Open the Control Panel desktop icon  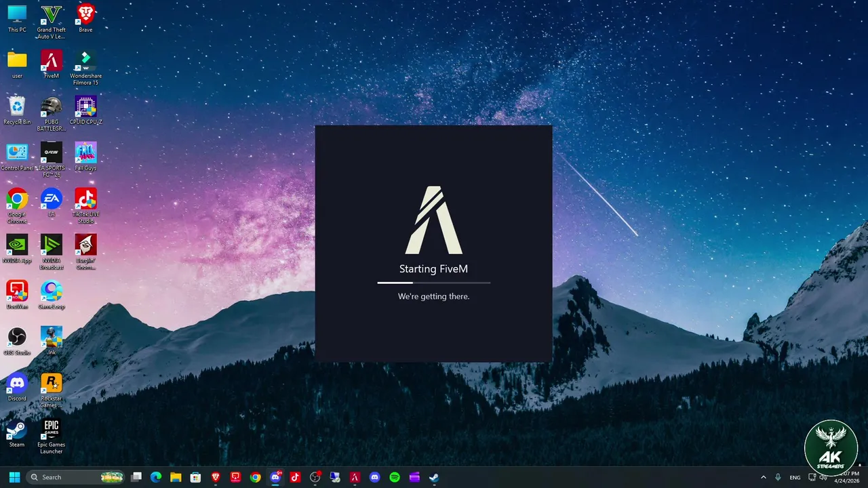(x=17, y=157)
